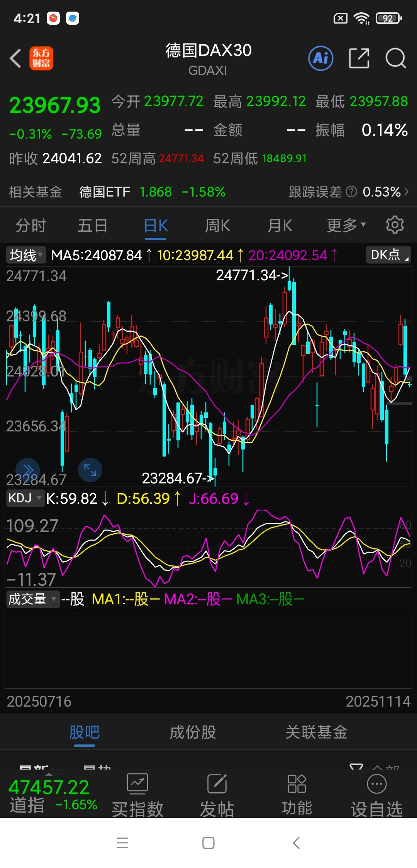Tap the 设自选 button label
The height and width of the screenshot is (868, 417).
[377, 809]
